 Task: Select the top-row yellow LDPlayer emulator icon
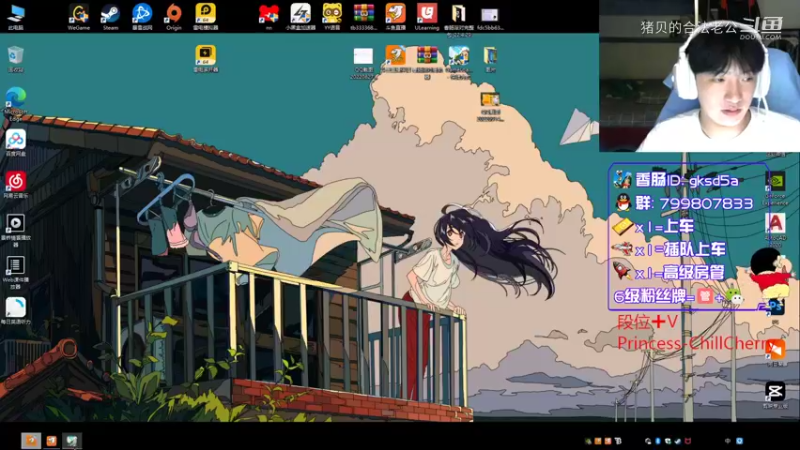point(206,17)
